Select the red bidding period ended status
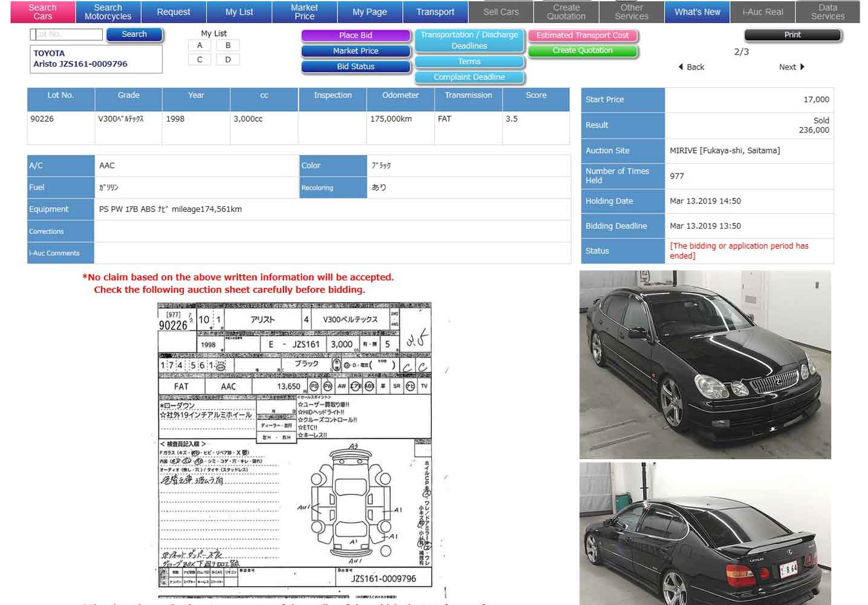 [739, 251]
